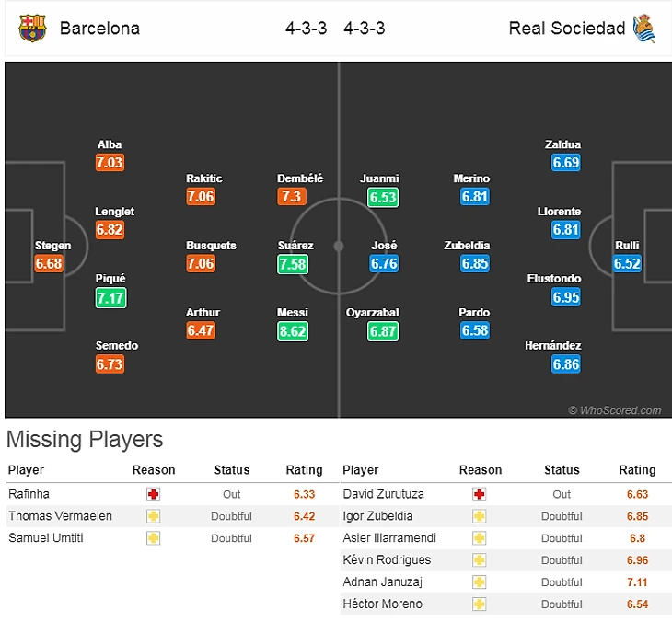The width and height of the screenshot is (672, 621).
Task: Click the WhoScored.com watermark
Action: pyautogui.click(x=615, y=410)
